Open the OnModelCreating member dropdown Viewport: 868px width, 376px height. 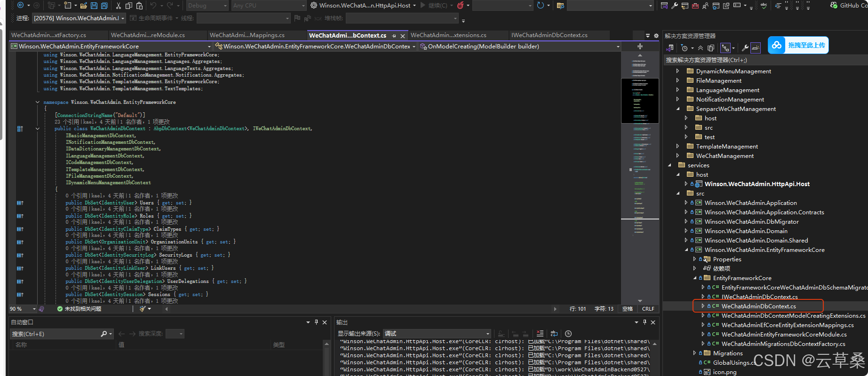coord(520,46)
